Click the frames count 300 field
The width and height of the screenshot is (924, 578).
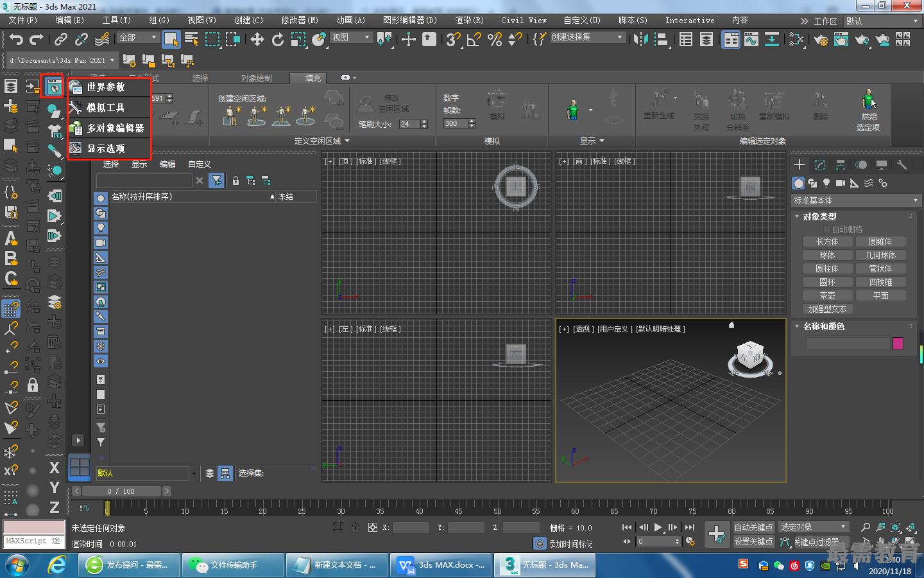pyautogui.click(x=456, y=123)
